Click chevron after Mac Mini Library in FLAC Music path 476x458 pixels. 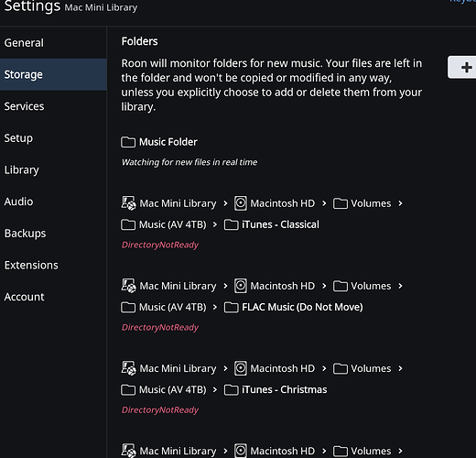(x=225, y=286)
